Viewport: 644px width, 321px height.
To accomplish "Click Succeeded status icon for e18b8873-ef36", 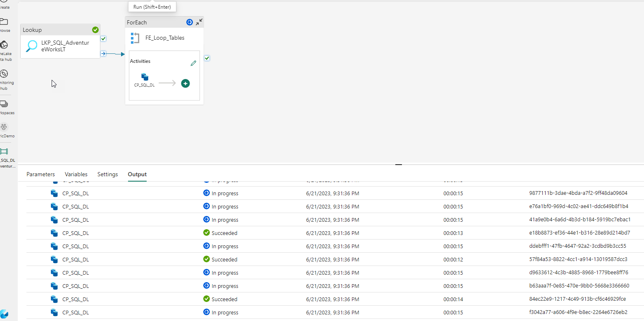I will click(x=207, y=232).
